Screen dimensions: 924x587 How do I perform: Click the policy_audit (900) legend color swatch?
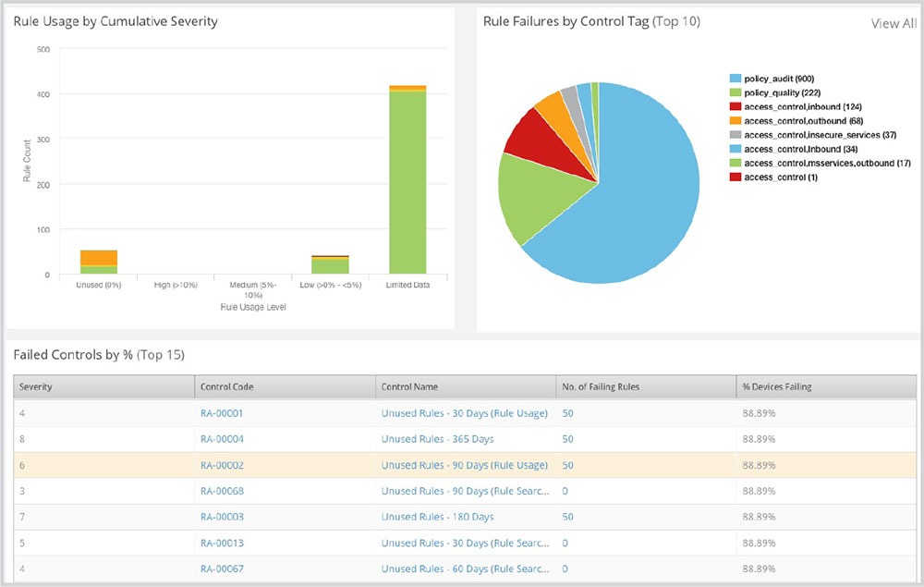click(x=735, y=79)
